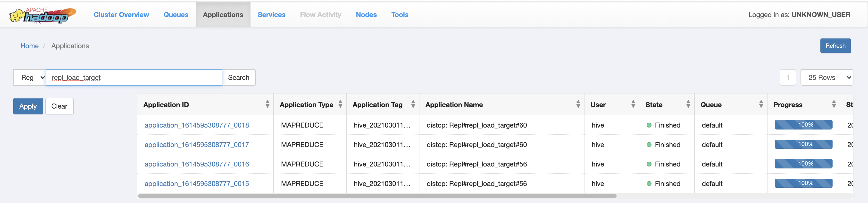This screenshot has width=868, height=203.
Task: Expand the 25 Rows page size dropdown
Action: [826, 78]
